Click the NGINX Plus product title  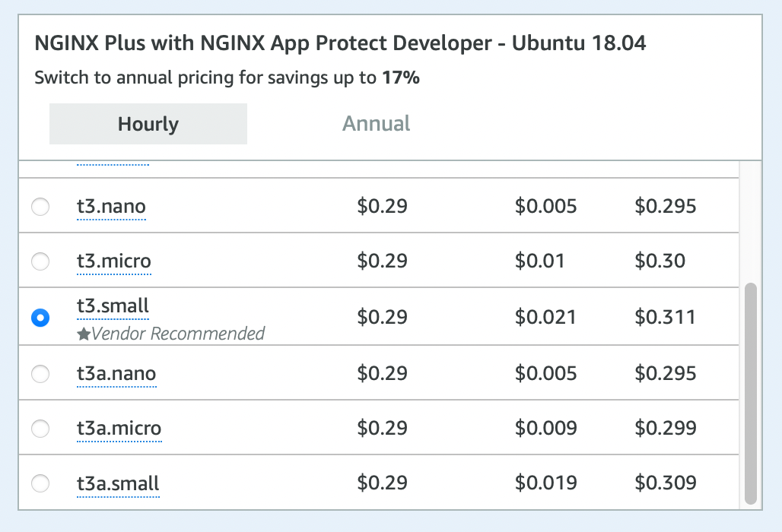click(x=340, y=43)
